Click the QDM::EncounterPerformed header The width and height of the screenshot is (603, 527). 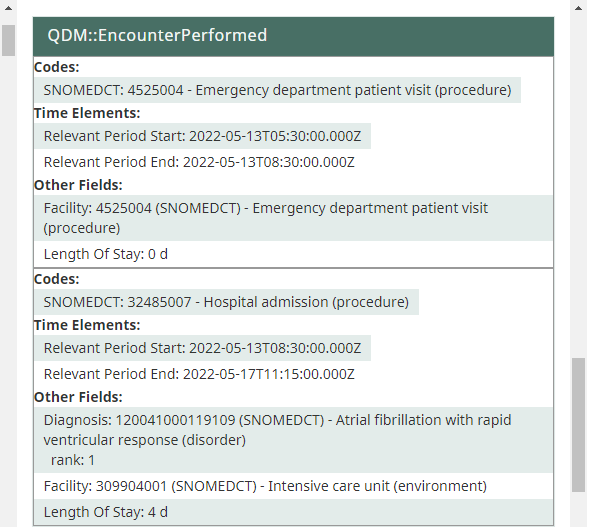click(293, 37)
